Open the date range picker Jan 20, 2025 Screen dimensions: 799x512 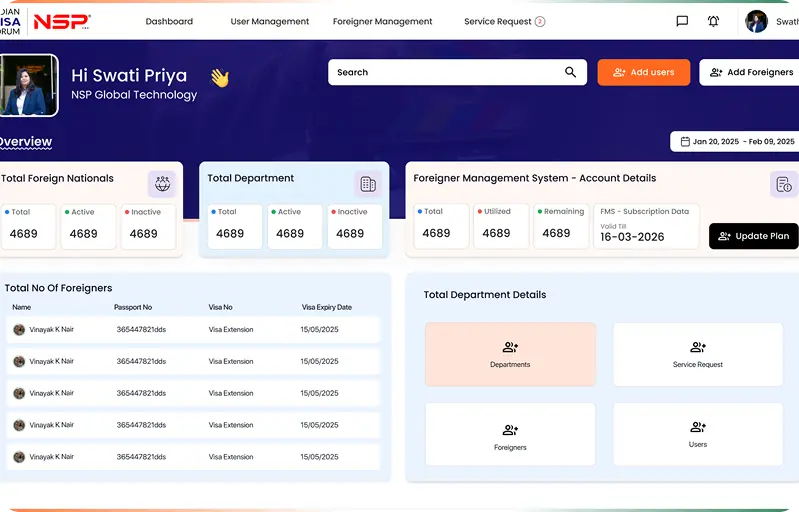[737, 142]
